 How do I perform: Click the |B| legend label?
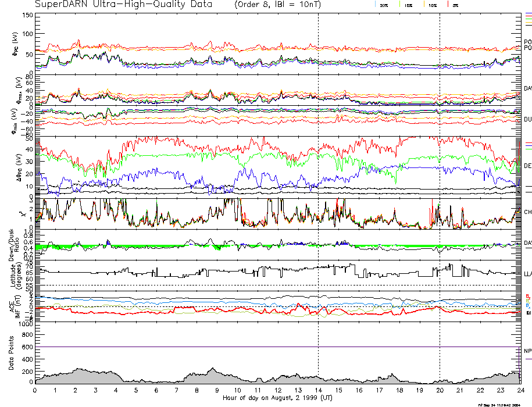[x=528, y=313]
